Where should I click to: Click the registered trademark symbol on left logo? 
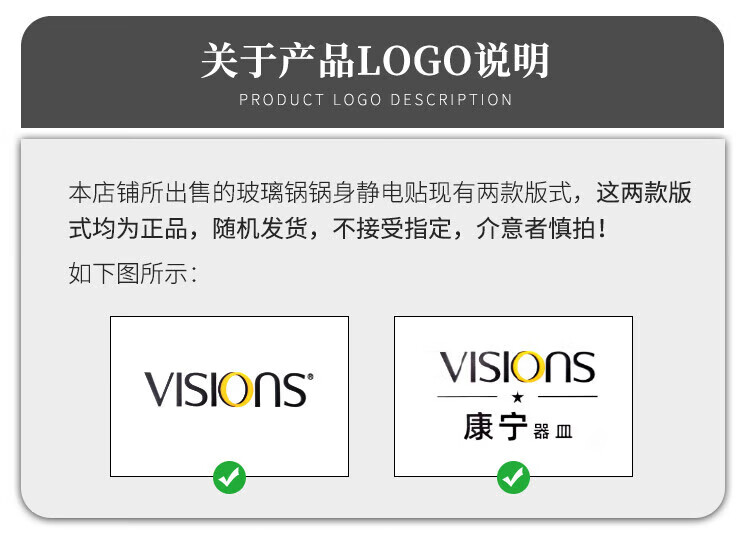(310, 377)
